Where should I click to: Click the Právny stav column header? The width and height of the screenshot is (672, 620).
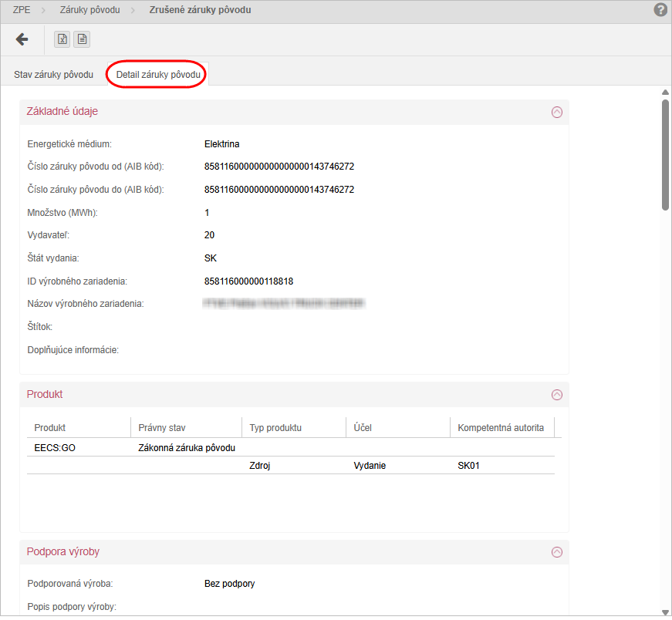tap(162, 428)
